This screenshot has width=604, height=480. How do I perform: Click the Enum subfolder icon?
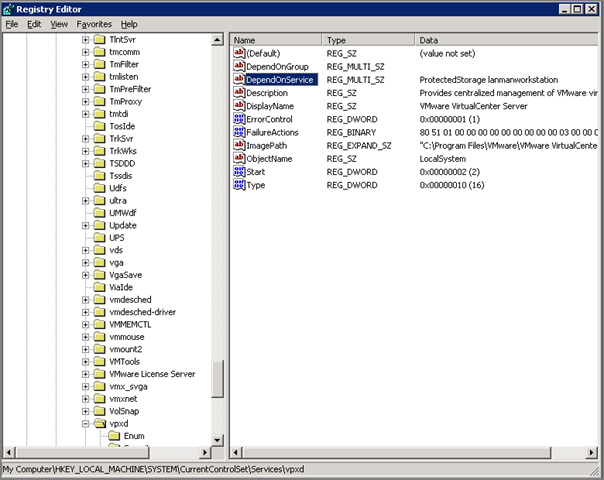(114, 436)
